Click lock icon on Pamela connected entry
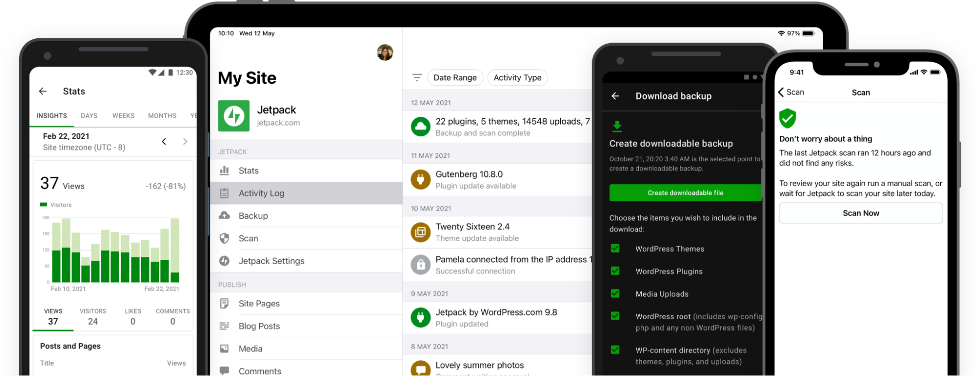 pos(421,265)
